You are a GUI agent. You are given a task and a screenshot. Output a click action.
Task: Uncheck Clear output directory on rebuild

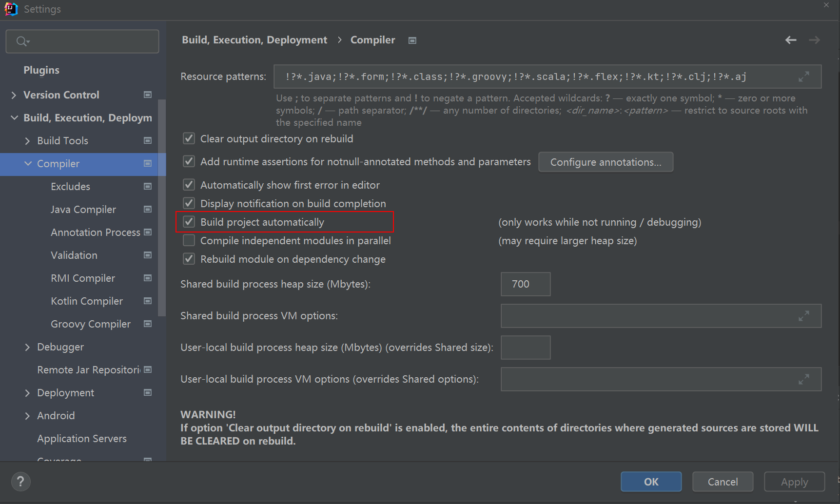click(189, 139)
